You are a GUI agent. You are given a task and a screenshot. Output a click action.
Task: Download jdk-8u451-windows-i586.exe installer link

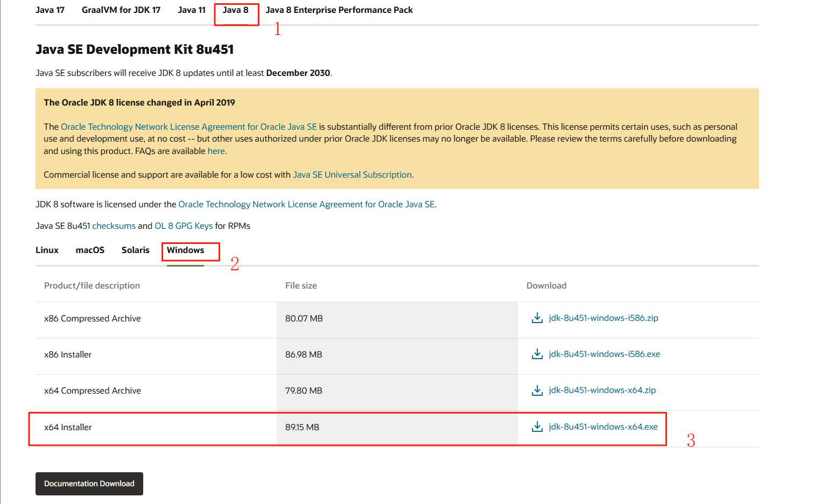coord(605,354)
